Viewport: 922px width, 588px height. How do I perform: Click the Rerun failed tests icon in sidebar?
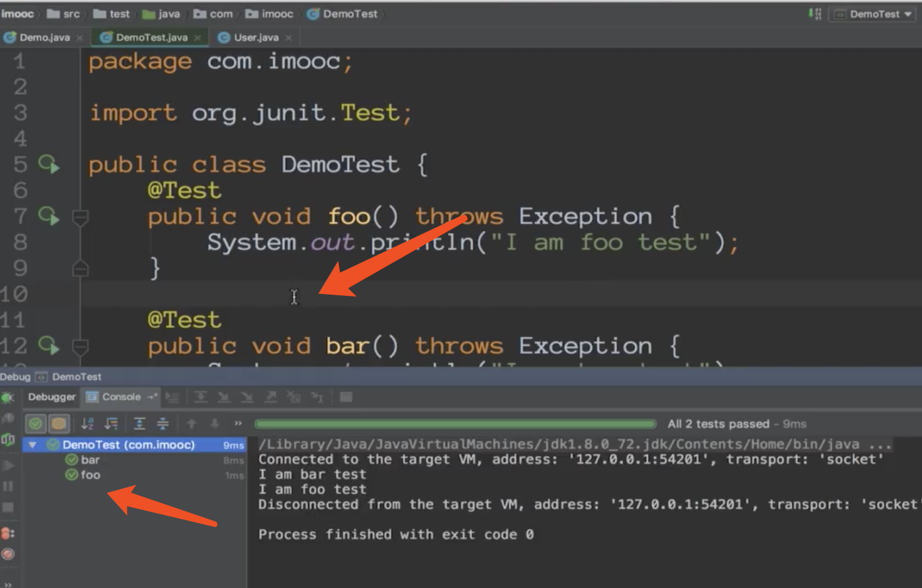point(8,419)
